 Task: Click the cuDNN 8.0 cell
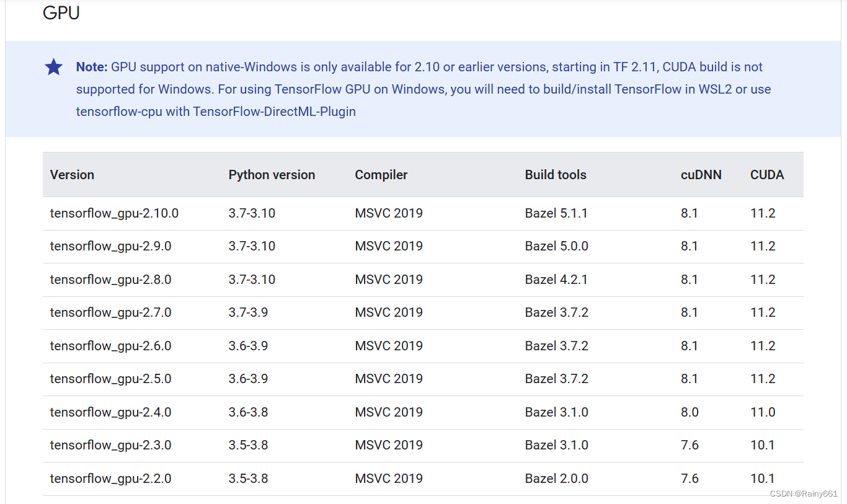pyautogui.click(x=690, y=412)
